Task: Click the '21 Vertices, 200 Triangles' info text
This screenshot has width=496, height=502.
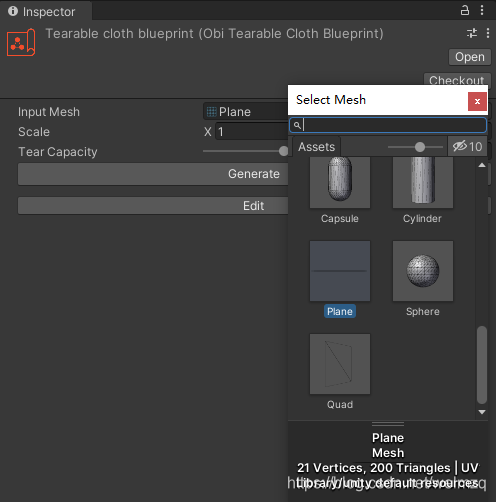Action: (x=373, y=468)
